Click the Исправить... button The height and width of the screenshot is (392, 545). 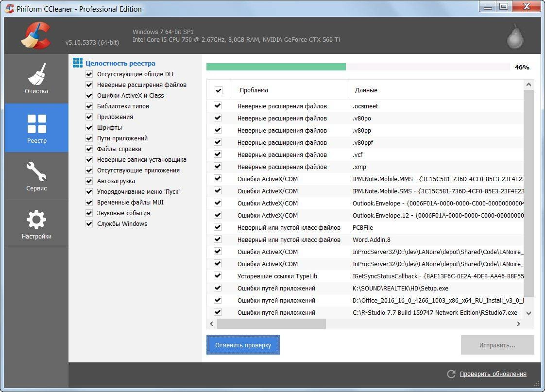tap(497, 345)
